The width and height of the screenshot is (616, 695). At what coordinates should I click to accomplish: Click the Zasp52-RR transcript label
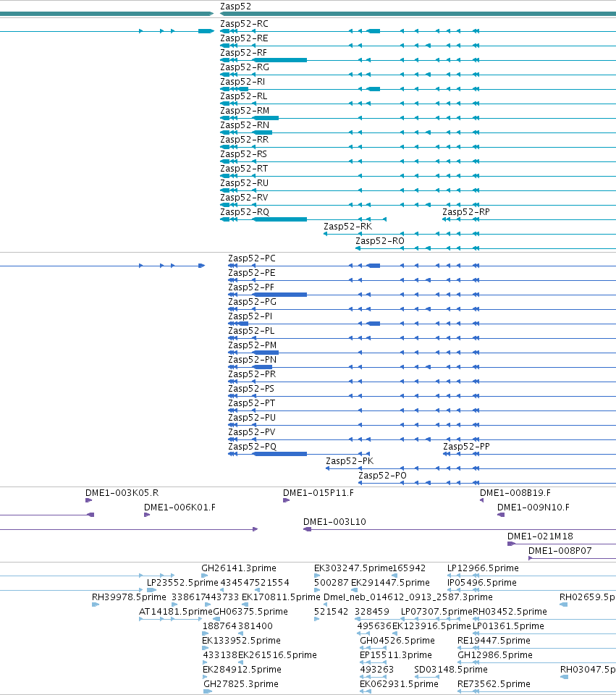tap(244, 140)
